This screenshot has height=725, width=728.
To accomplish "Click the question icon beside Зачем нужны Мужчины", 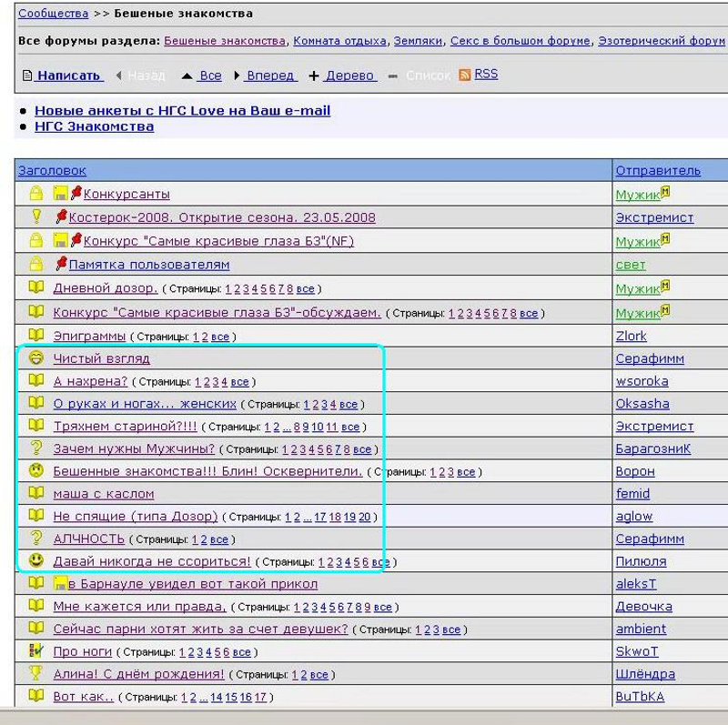I will tap(36, 448).
